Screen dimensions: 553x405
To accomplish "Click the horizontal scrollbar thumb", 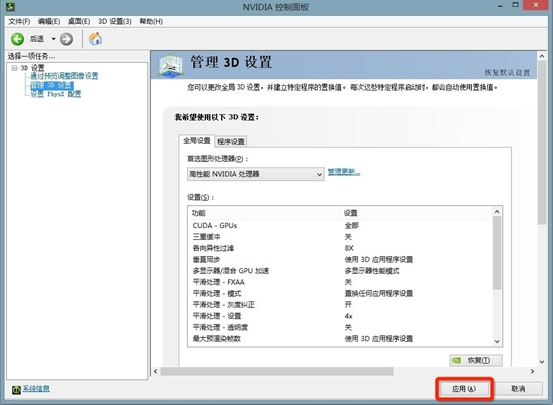I will (277, 371).
